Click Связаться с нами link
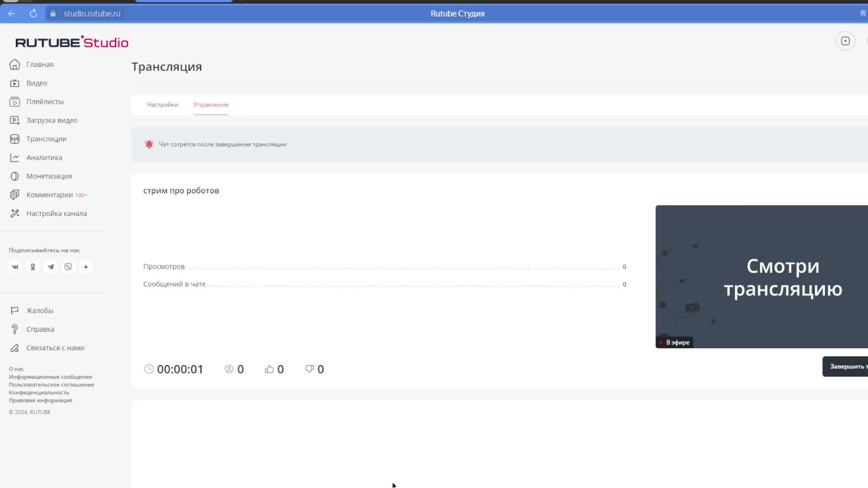The height and width of the screenshot is (488, 868). [x=55, y=348]
